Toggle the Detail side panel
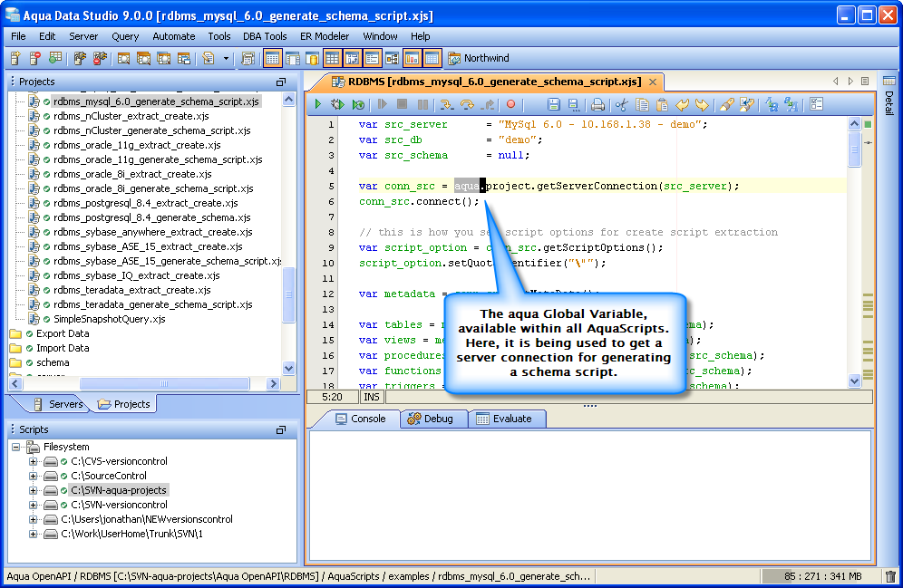This screenshot has width=903, height=588. (x=888, y=102)
